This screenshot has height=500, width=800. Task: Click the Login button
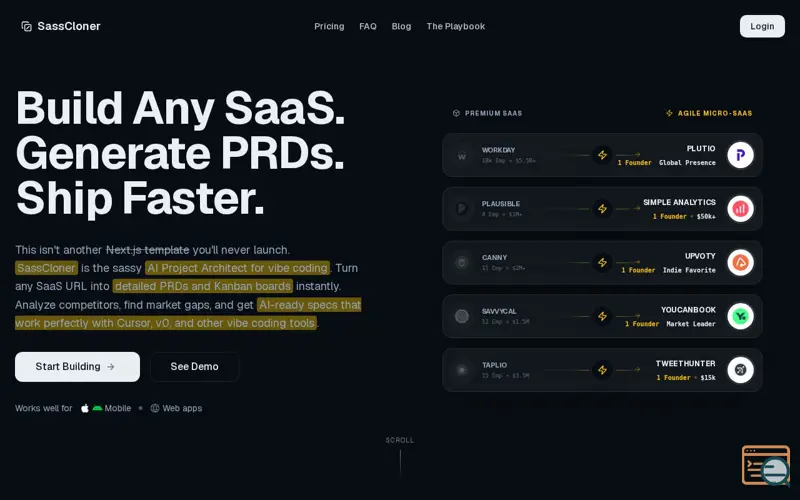762,26
